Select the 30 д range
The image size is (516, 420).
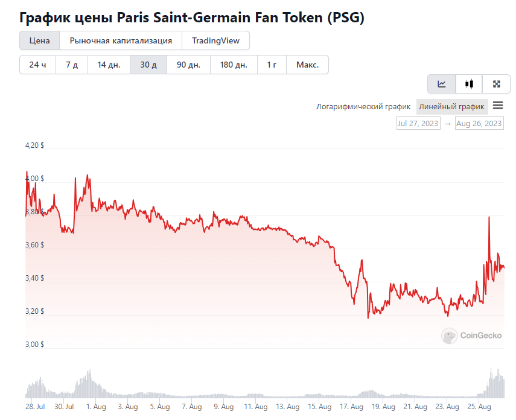coord(148,65)
